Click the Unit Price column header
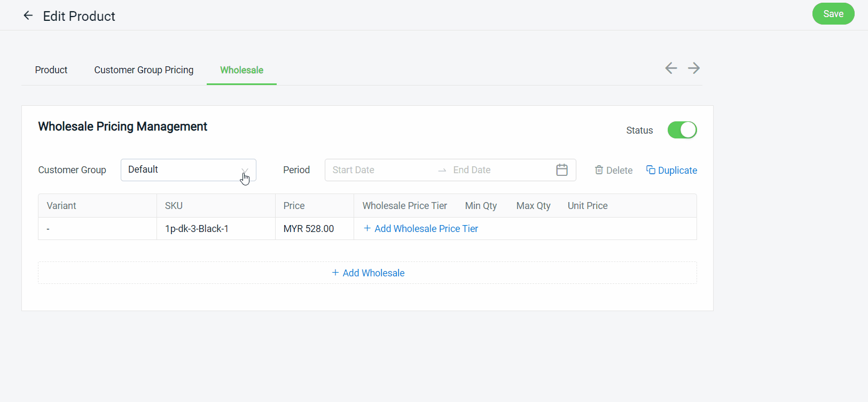Viewport: 868px width, 402px height. 588,206
